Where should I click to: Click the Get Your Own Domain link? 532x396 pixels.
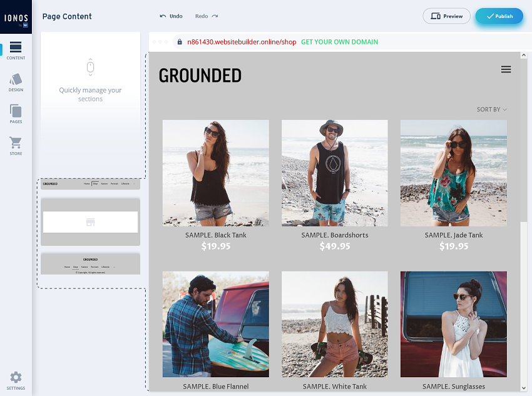(x=339, y=42)
